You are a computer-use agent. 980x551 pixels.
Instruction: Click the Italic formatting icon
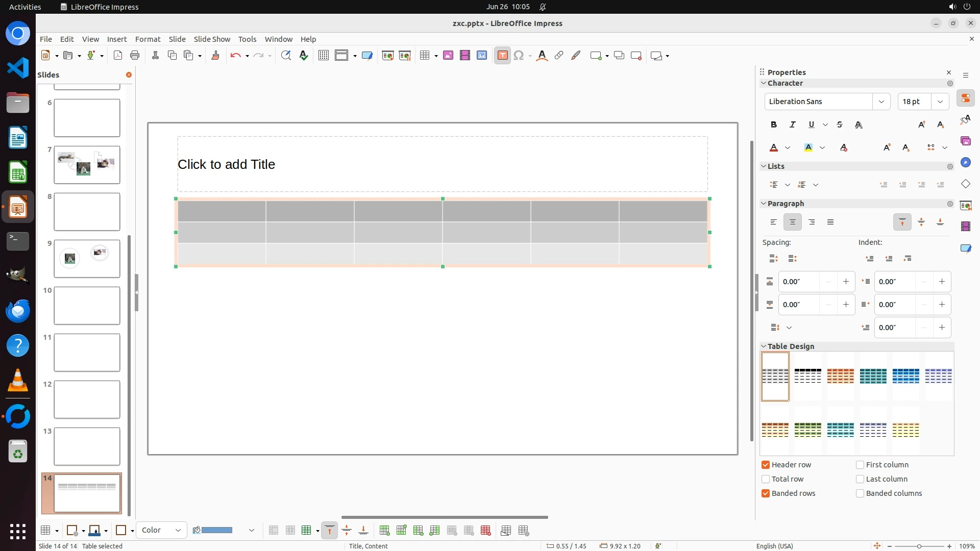point(792,124)
